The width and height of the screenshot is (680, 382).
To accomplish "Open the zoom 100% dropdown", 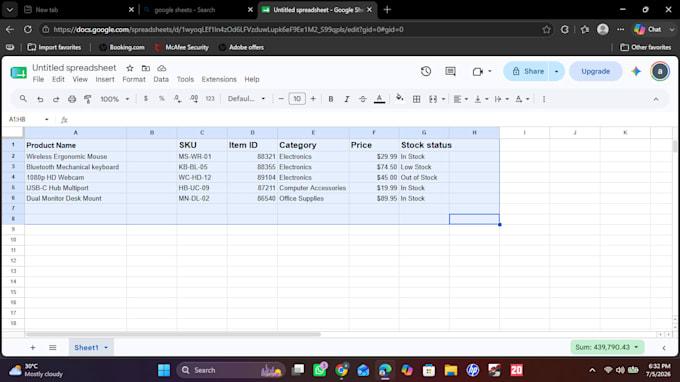I will [x=114, y=99].
